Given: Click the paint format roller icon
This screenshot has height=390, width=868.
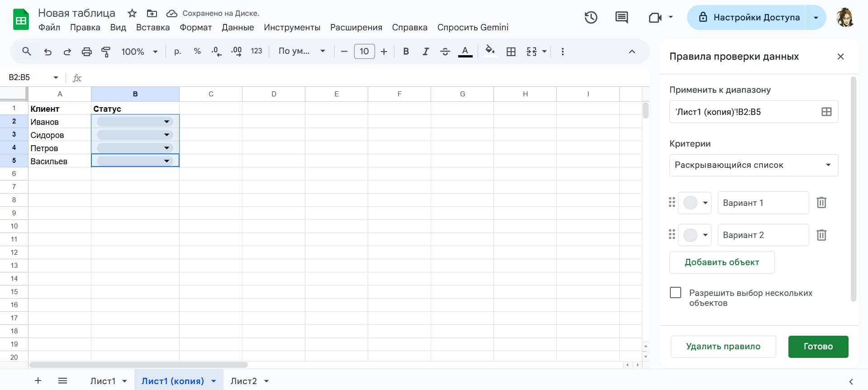Looking at the screenshot, I should tap(106, 52).
